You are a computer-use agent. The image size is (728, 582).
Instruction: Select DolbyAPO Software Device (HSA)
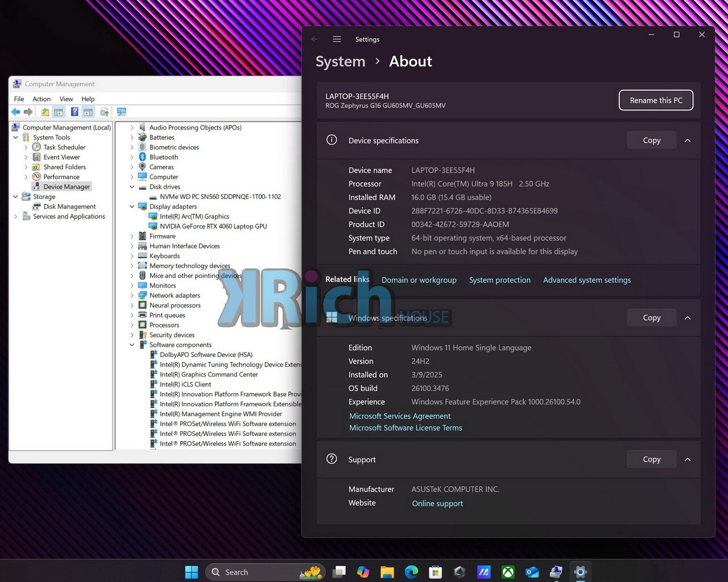(206, 355)
